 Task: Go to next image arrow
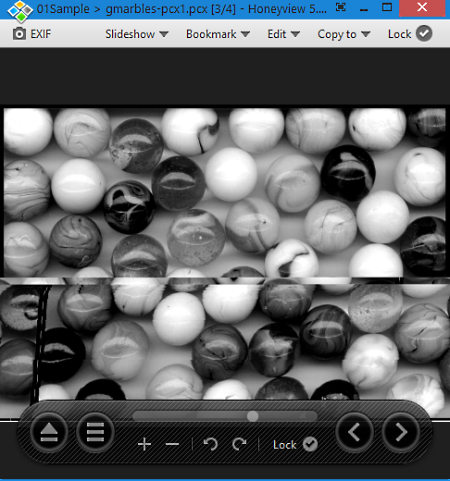(401, 432)
